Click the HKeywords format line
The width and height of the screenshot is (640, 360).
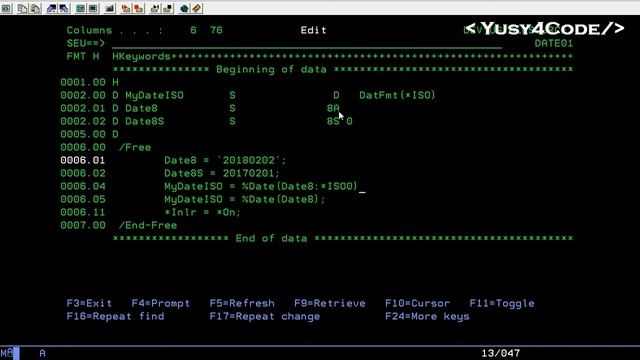click(343, 56)
